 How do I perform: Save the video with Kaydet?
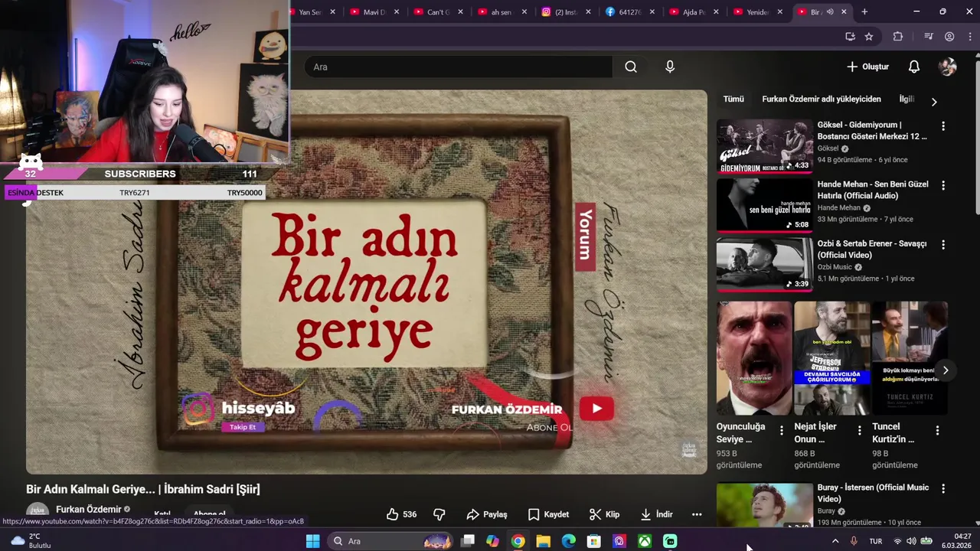548,514
